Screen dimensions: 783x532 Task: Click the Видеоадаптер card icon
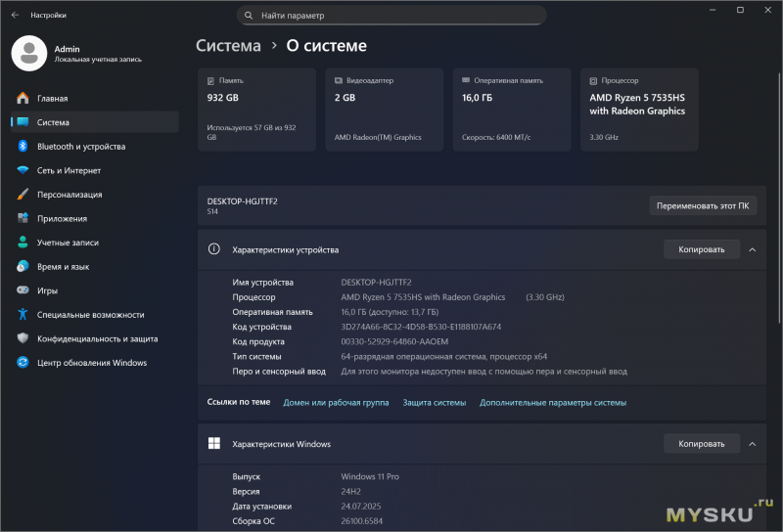click(x=338, y=80)
